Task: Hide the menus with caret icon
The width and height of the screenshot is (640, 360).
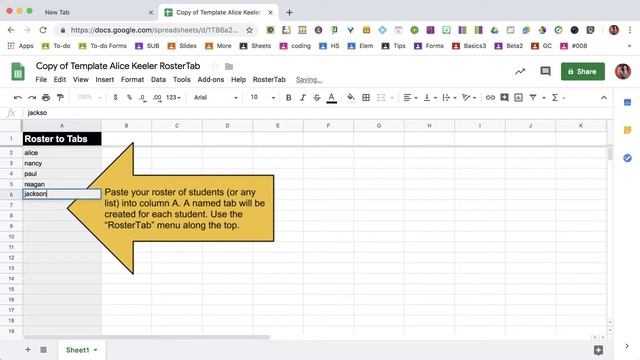Action: pos(604,98)
